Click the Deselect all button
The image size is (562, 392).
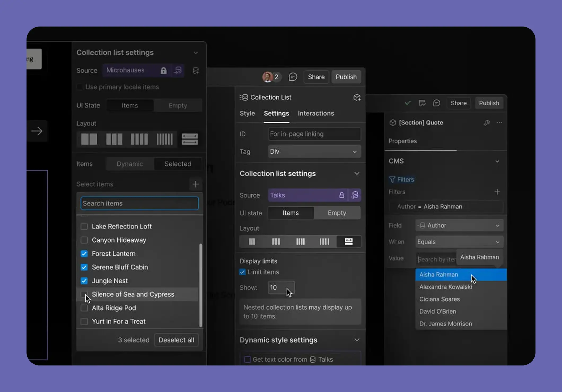click(x=176, y=340)
